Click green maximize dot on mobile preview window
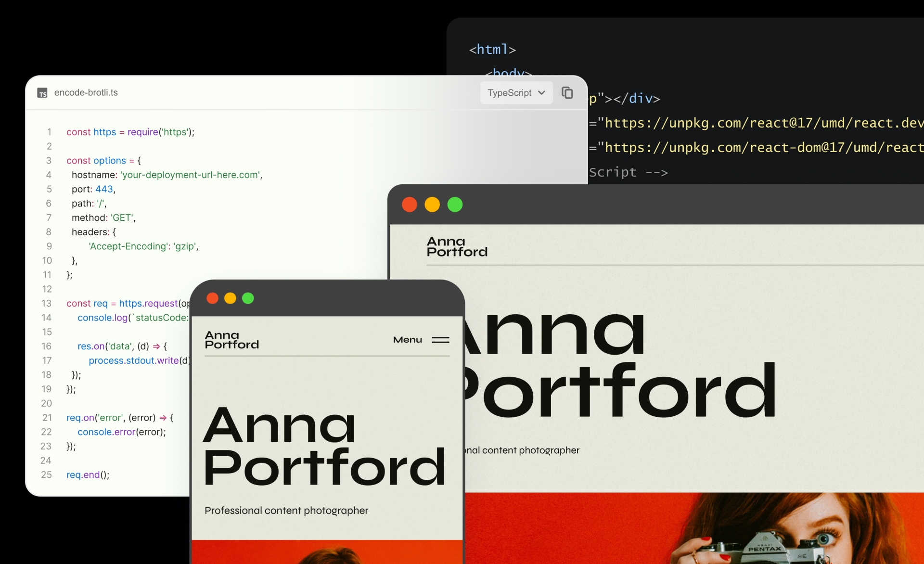This screenshot has height=564, width=924. click(x=248, y=298)
